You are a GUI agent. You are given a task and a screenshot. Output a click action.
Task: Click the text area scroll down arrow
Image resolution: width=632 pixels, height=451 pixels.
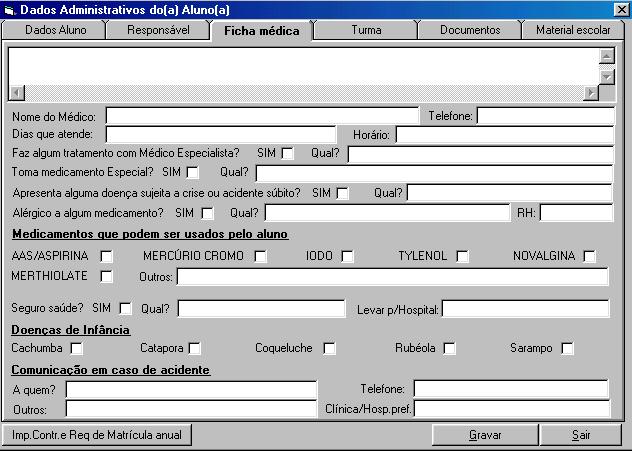[x=606, y=77]
